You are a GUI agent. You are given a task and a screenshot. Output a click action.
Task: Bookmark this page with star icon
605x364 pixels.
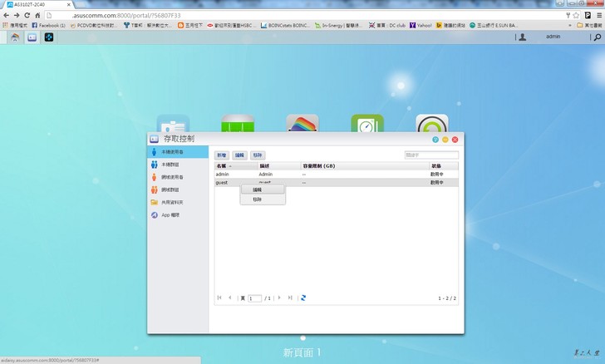[576, 16]
